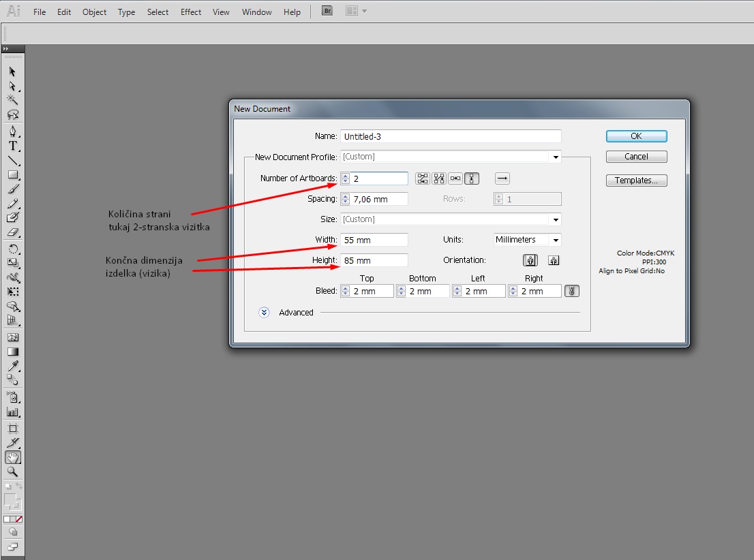The height and width of the screenshot is (560, 754).
Task: Confirm with the OK button
Action: 636,136
